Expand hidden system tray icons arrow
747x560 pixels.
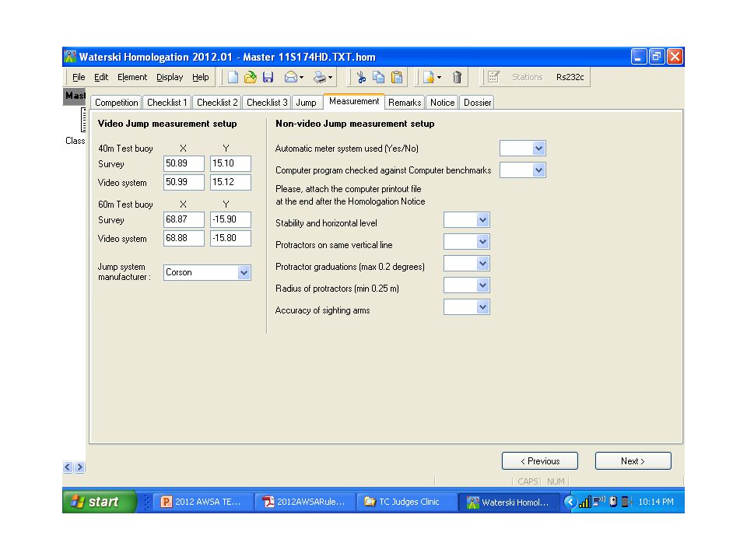pyautogui.click(x=570, y=502)
